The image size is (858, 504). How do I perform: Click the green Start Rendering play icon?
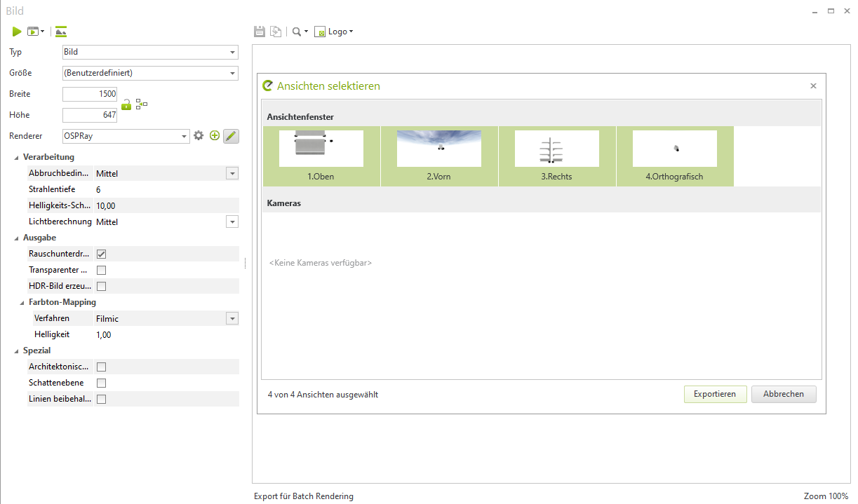point(16,32)
